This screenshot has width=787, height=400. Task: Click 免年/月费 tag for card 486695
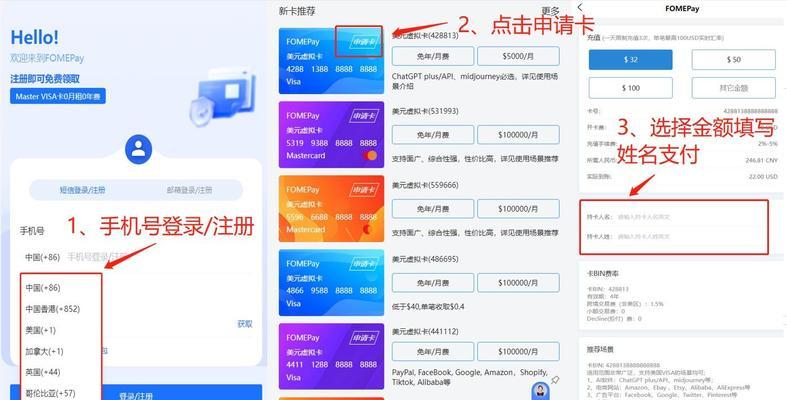tap(433, 283)
